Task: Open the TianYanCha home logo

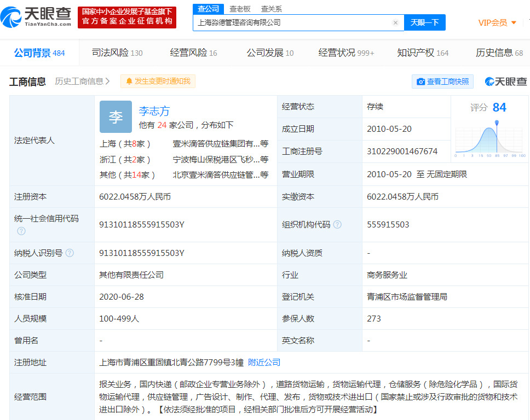Action: click(x=36, y=17)
